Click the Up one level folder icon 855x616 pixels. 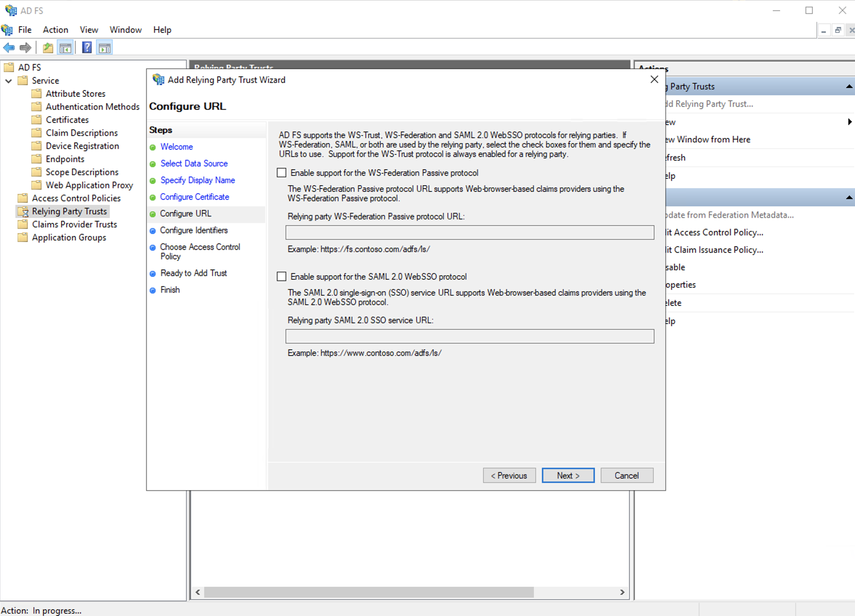point(48,48)
